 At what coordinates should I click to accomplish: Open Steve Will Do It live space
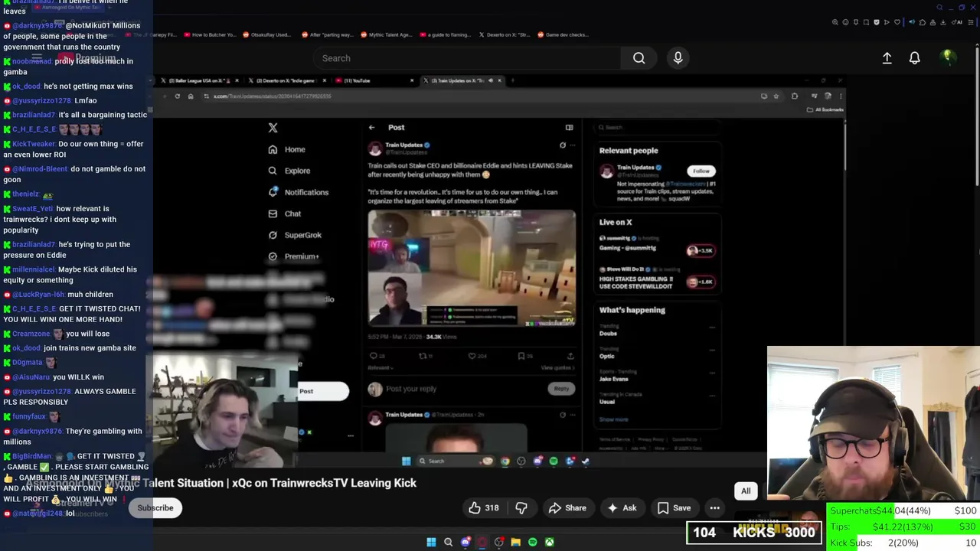pyautogui.click(x=657, y=279)
